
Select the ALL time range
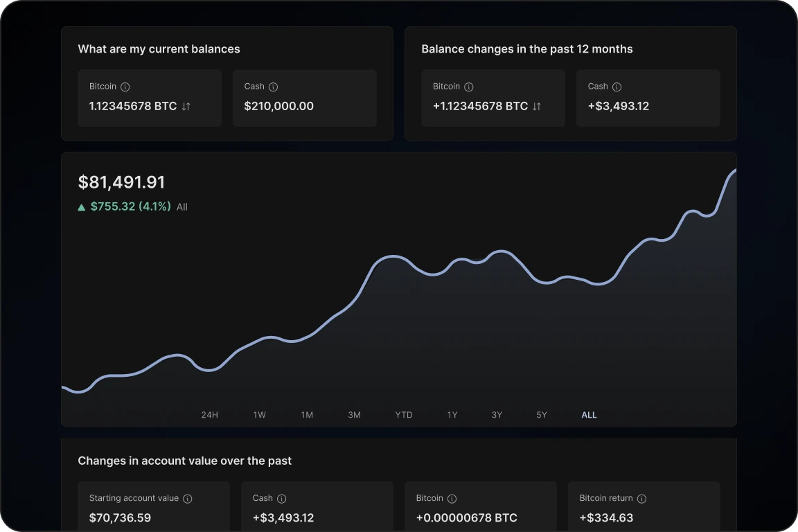[x=589, y=415]
